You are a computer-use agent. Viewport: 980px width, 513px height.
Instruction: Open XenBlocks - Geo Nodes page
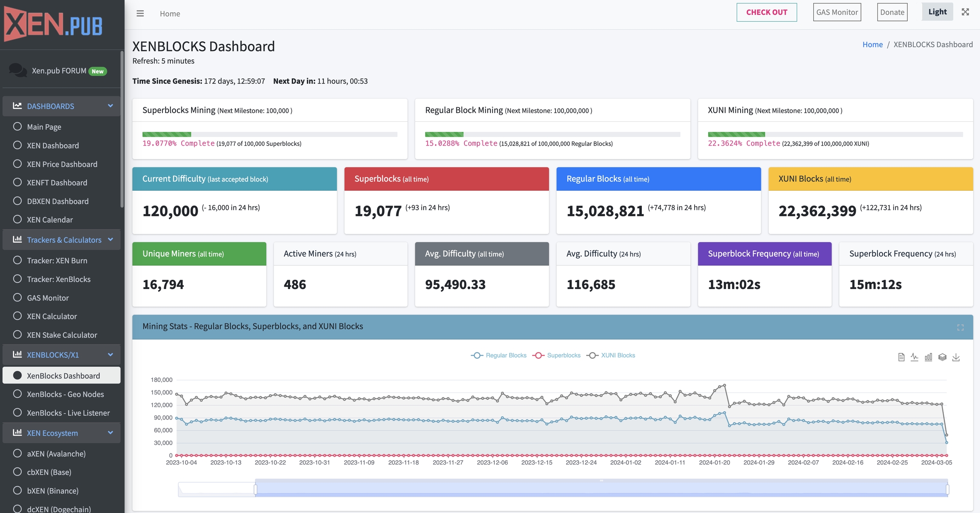(x=65, y=394)
